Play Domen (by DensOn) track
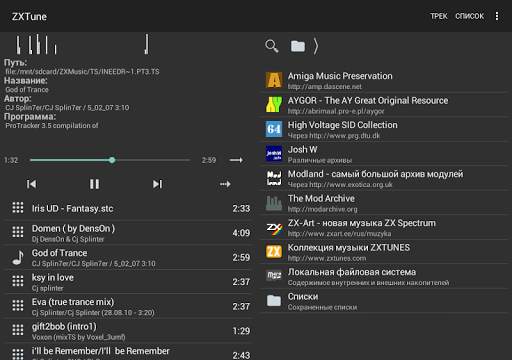This screenshot has height=360, width=512. pyautogui.click(x=128, y=233)
